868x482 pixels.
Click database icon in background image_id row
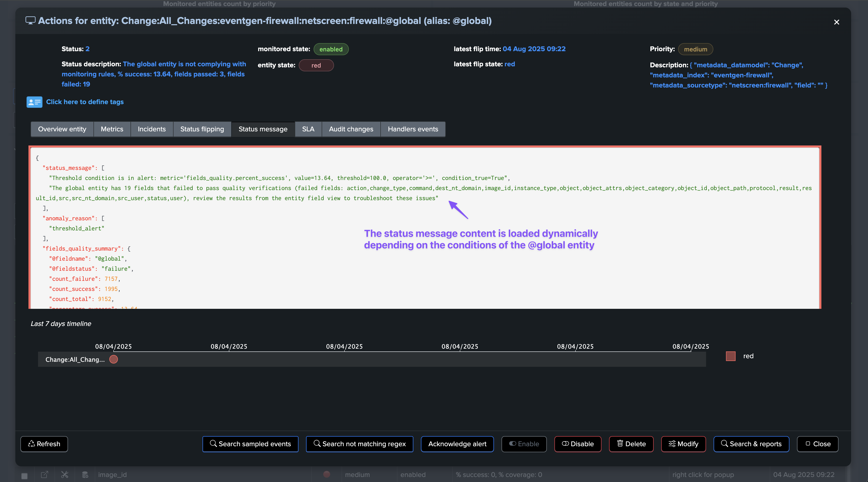85,475
